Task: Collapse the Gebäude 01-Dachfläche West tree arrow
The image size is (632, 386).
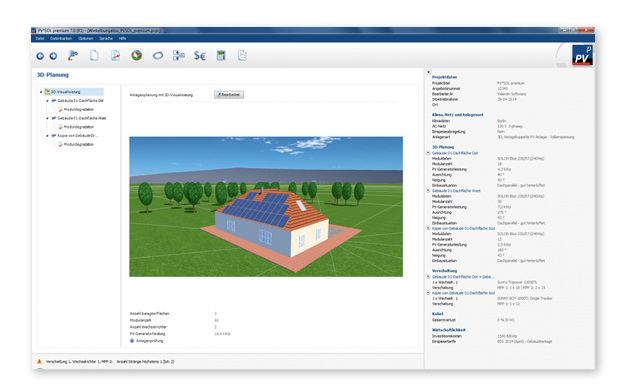Action: 47,118
